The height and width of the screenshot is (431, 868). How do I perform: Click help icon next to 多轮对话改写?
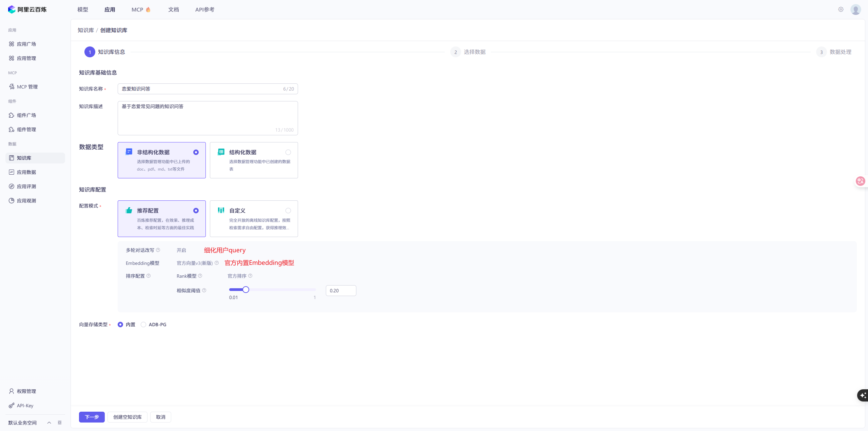158,250
